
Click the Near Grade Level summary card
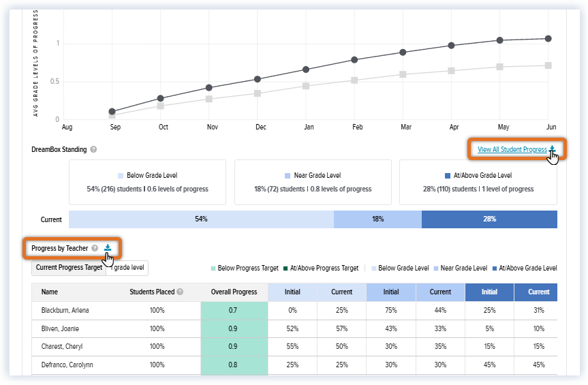(313, 182)
